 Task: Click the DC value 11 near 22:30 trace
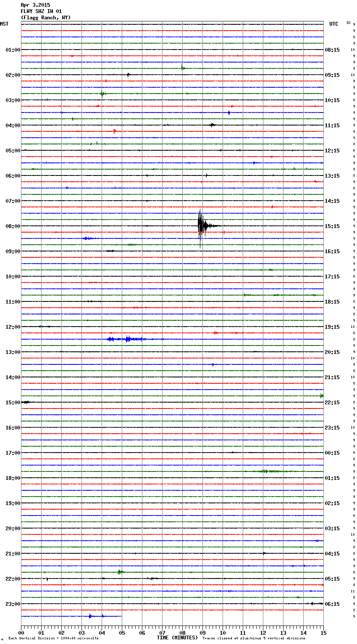[x=353, y=591]
